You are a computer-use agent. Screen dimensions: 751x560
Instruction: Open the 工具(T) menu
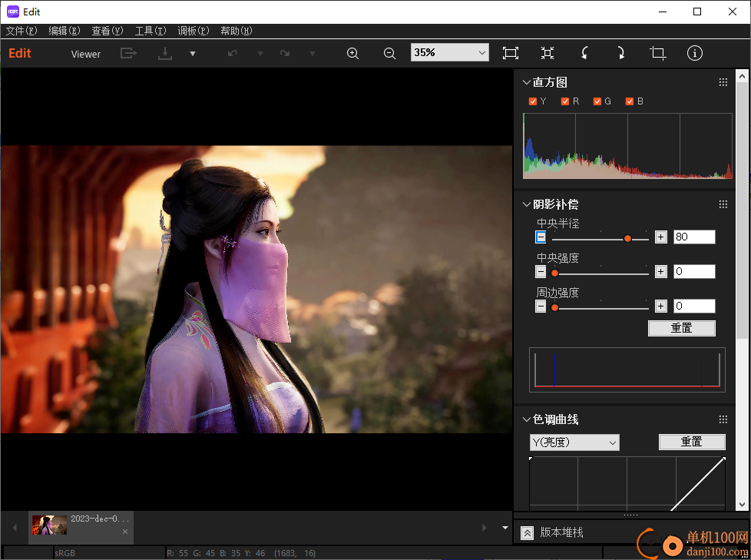point(151,31)
